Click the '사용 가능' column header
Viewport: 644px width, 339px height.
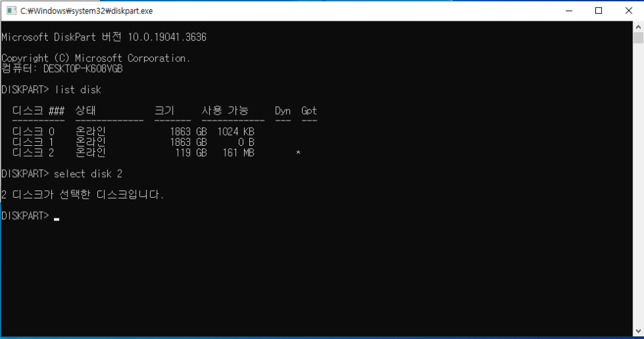pyautogui.click(x=225, y=111)
